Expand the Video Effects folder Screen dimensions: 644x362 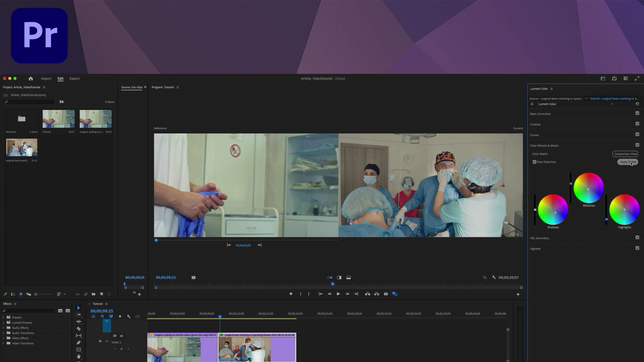click(x=4, y=338)
